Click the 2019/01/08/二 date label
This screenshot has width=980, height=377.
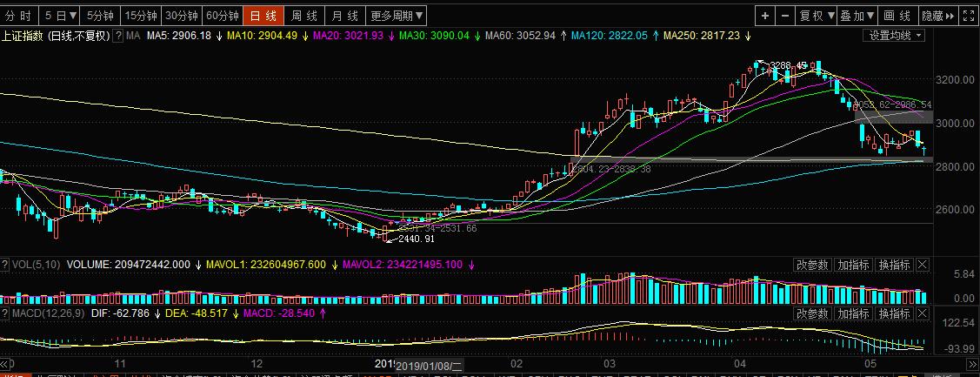click(x=430, y=365)
